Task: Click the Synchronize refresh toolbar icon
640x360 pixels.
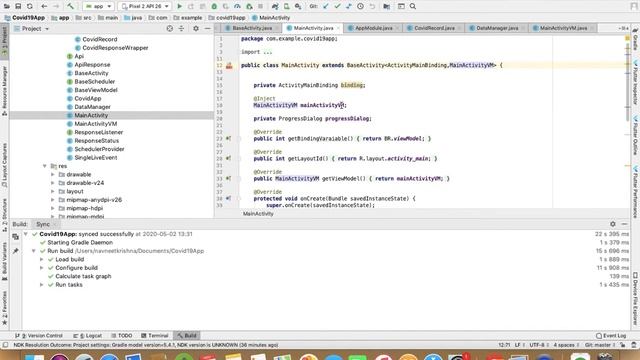Action: [29, 6]
